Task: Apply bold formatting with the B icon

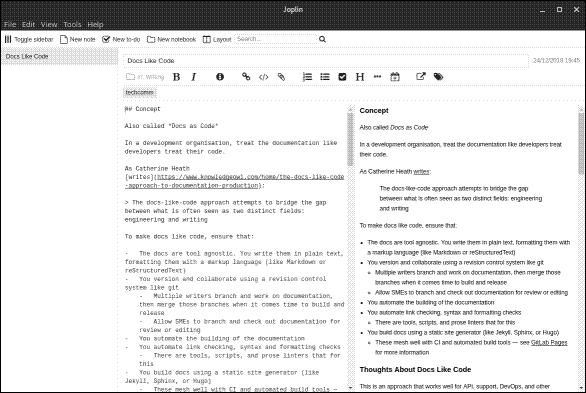Action: pos(176,77)
